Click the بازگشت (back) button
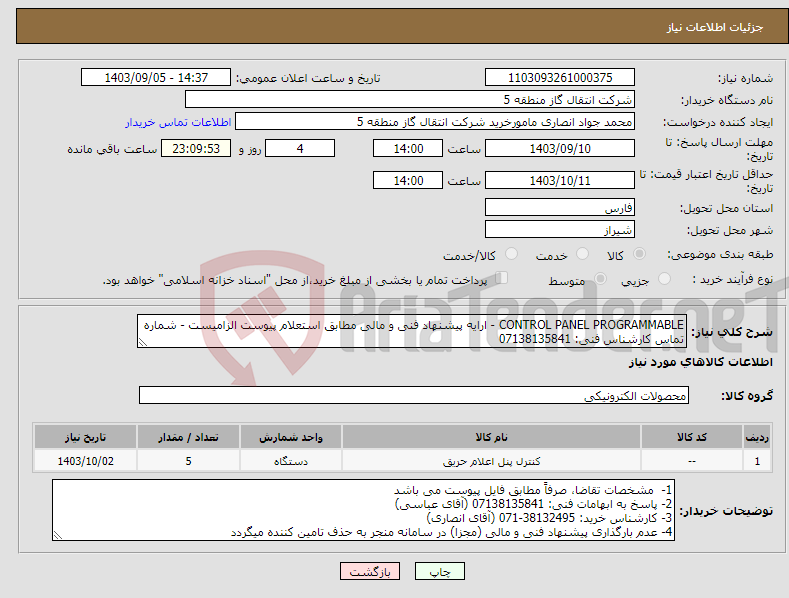The height and width of the screenshot is (598, 789). (370, 571)
